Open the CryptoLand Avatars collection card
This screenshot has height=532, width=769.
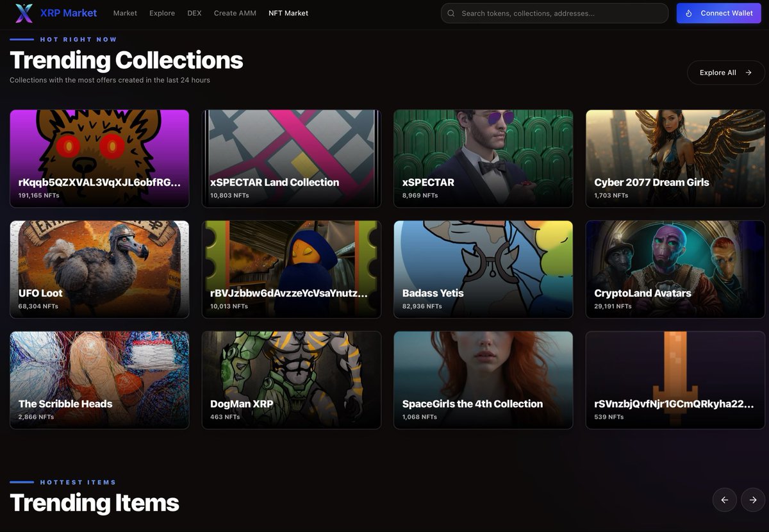point(675,269)
